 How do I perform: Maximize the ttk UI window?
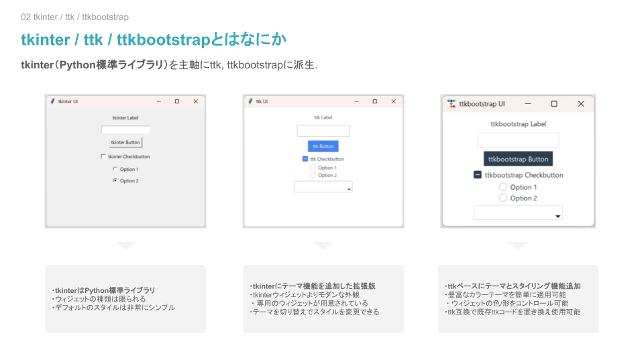374,101
